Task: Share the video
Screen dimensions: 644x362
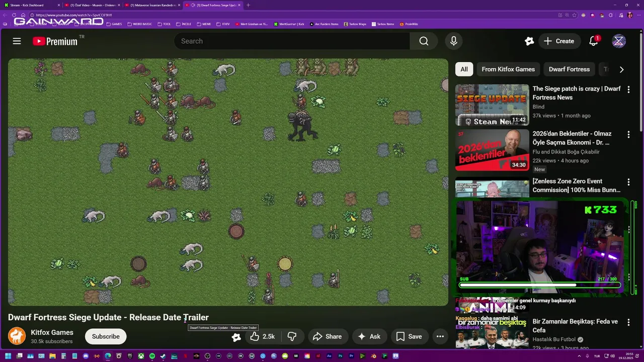Action: [x=327, y=336]
